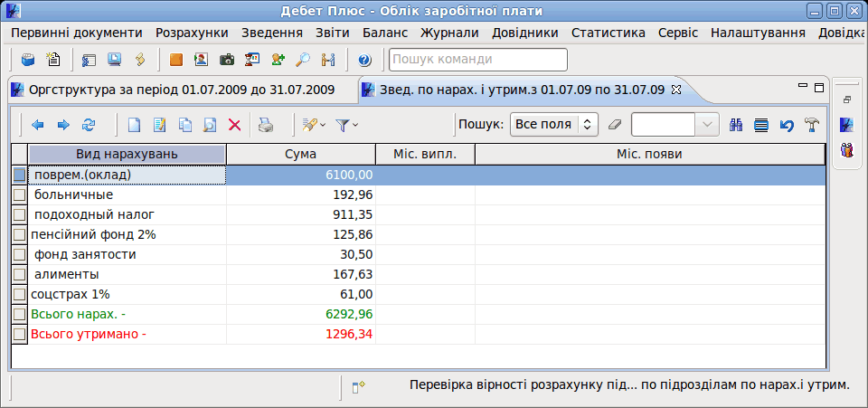Tick checkbox for больничные row
The image size is (868, 408).
pyautogui.click(x=19, y=195)
